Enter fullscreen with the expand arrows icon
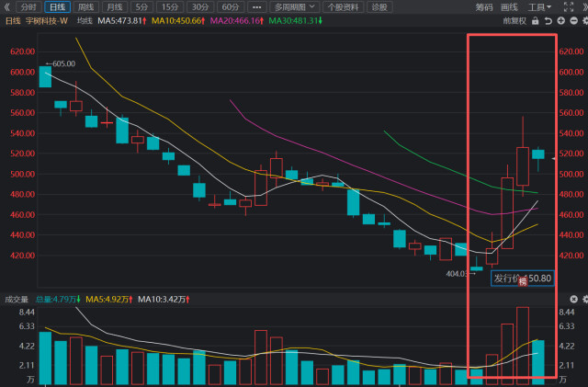This screenshot has width=588, height=387. pyautogui.click(x=569, y=6)
